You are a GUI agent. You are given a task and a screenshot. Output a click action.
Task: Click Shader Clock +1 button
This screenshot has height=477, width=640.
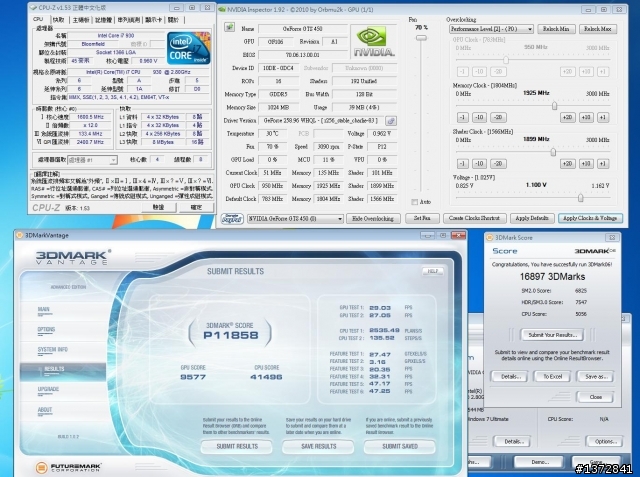point(603,164)
